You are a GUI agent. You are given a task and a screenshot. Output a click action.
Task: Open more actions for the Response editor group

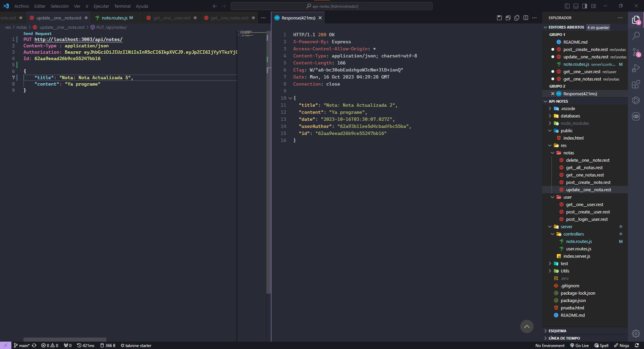(534, 18)
